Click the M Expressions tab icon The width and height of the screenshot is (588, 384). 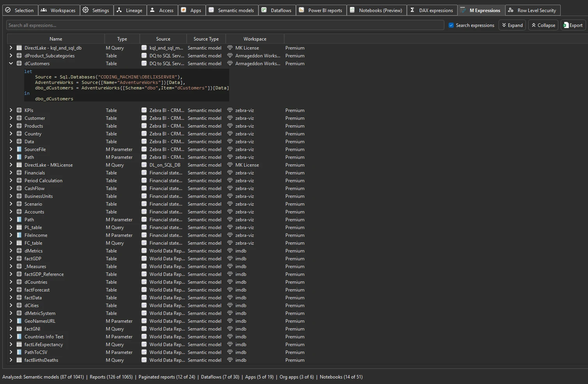point(463,10)
